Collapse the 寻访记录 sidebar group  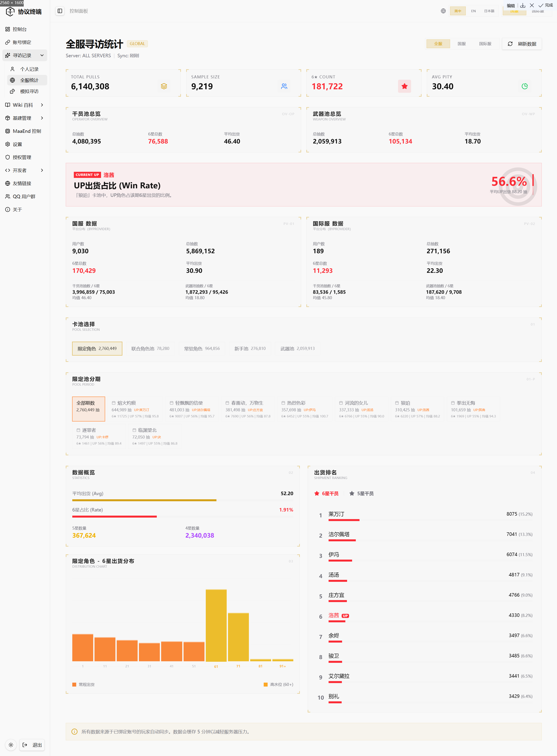[25, 55]
